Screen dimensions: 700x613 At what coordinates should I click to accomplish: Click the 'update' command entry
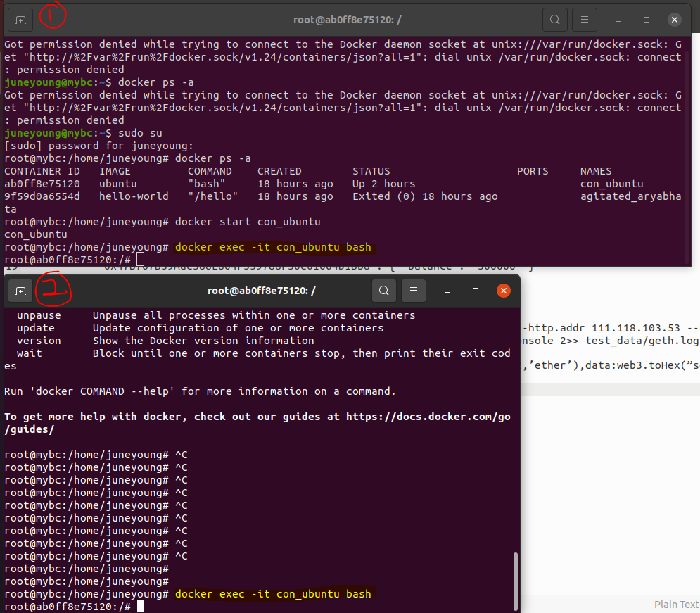click(36, 328)
